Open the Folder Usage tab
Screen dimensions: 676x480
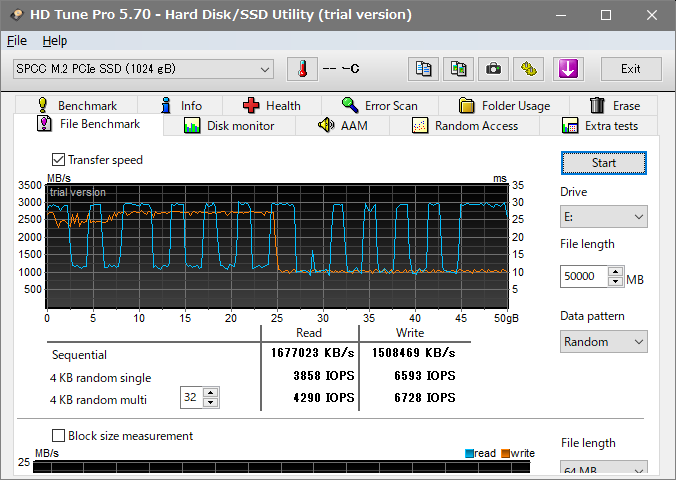(504, 106)
